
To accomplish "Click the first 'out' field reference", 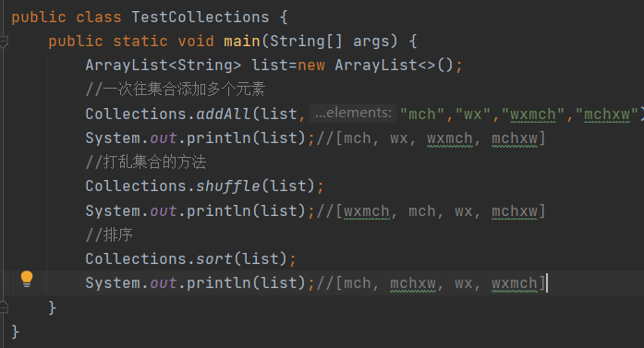I will [x=164, y=138].
